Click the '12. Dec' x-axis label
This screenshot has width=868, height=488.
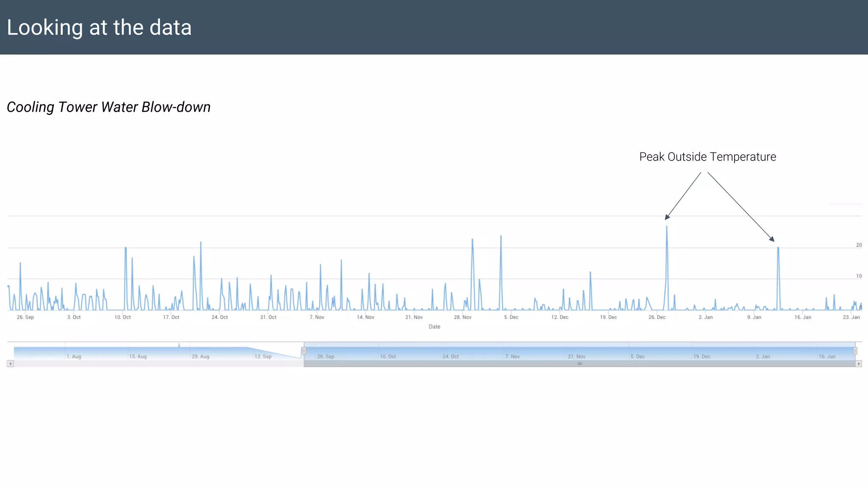coord(560,317)
